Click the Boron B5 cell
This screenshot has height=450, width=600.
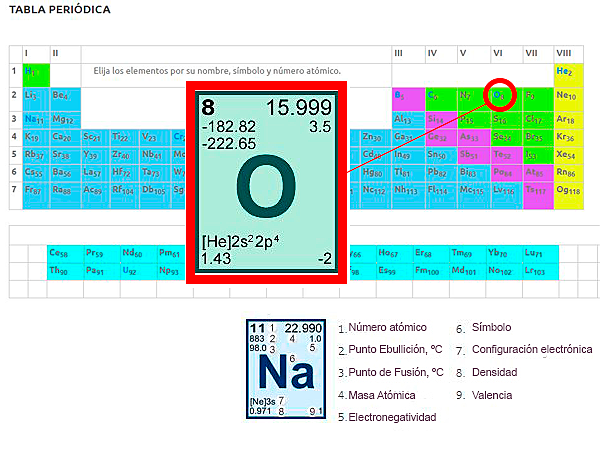tap(408, 99)
